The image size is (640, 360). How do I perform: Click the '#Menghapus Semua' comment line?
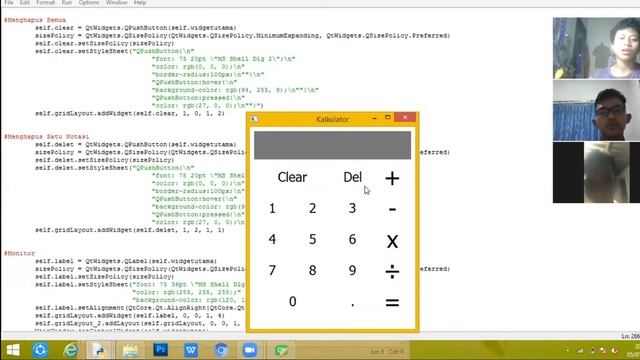(35, 20)
